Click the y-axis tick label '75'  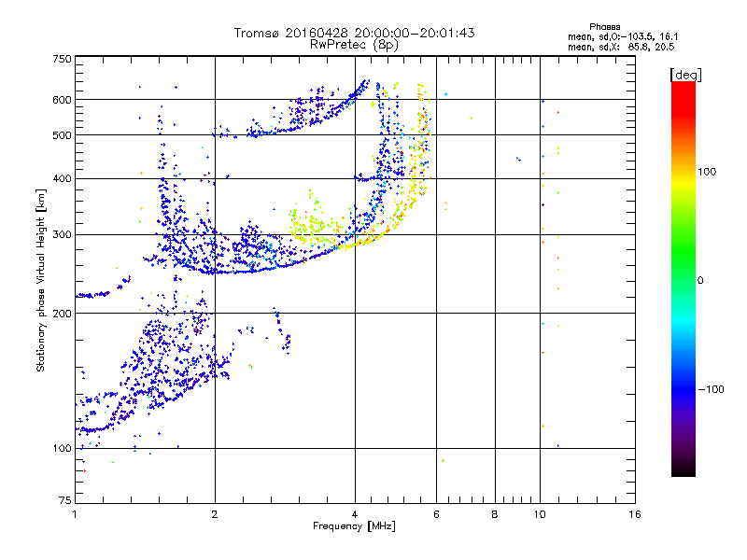65,500
